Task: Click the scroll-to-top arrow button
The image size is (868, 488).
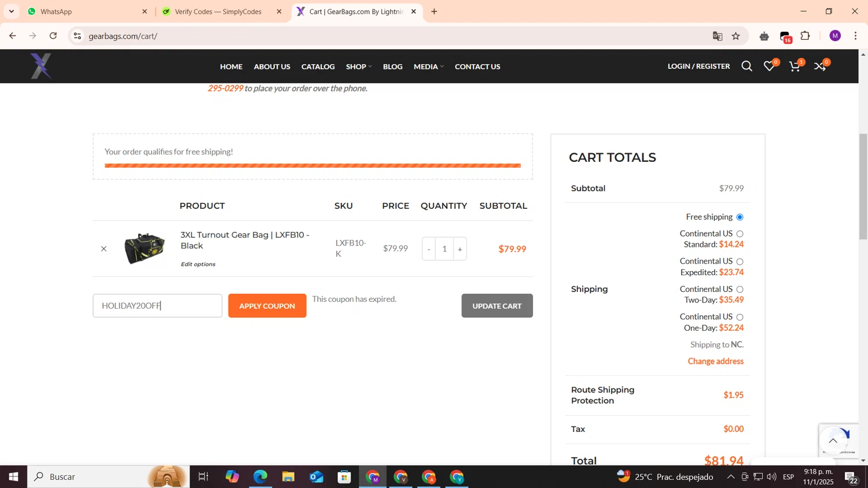Action: (x=833, y=441)
